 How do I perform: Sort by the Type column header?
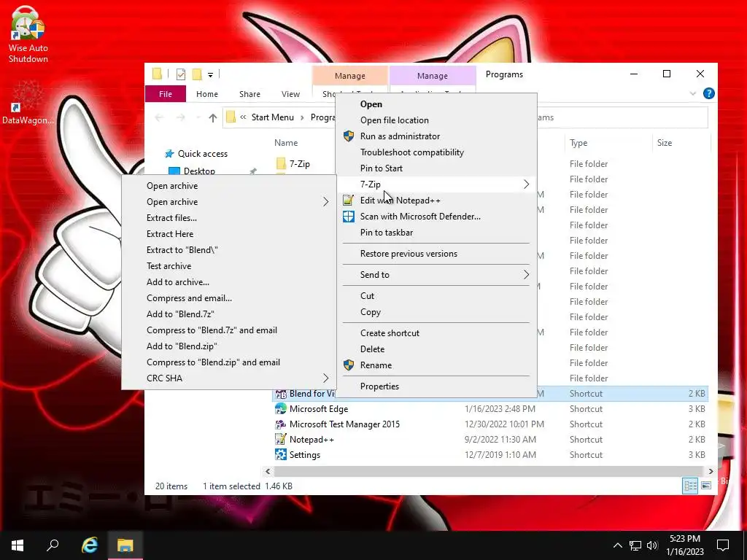pos(578,143)
